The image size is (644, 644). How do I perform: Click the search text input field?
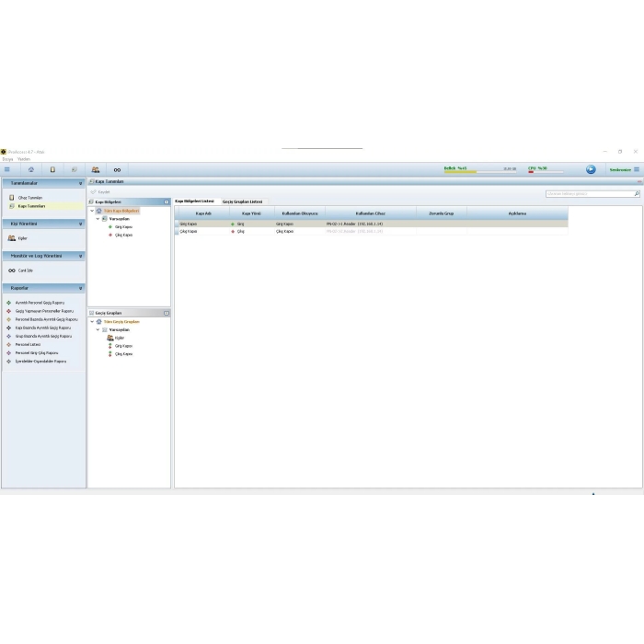click(589, 194)
